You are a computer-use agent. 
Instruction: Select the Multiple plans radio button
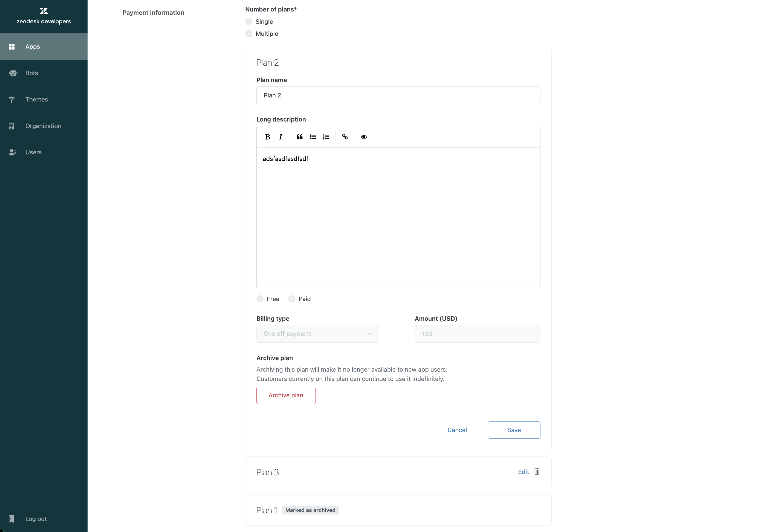(249, 34)
